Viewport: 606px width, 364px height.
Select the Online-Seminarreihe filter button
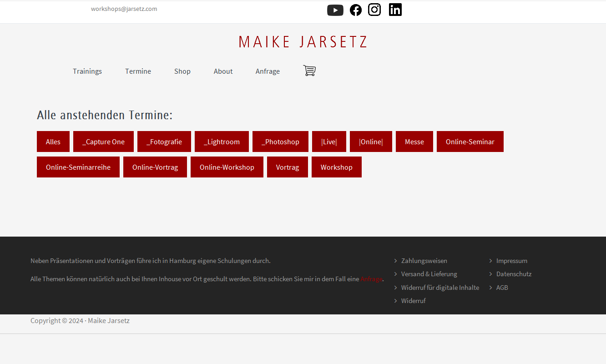click(x=78, y=167)
